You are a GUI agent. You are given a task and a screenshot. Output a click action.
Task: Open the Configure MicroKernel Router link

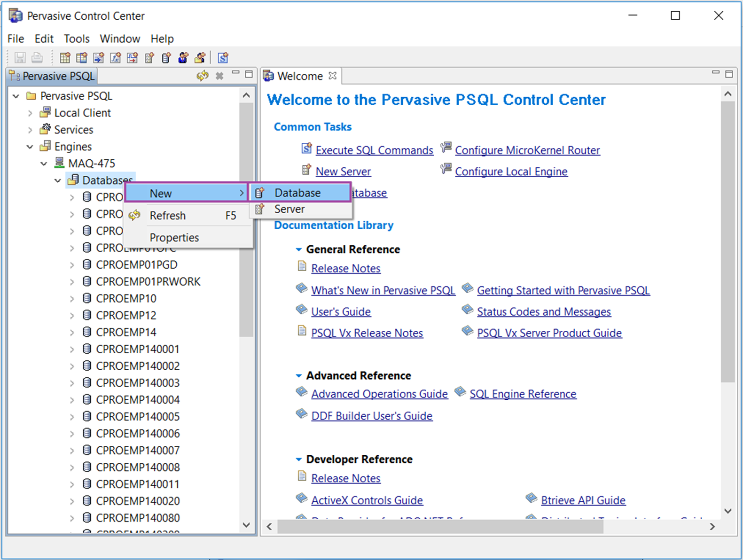[x=527, y=150]
